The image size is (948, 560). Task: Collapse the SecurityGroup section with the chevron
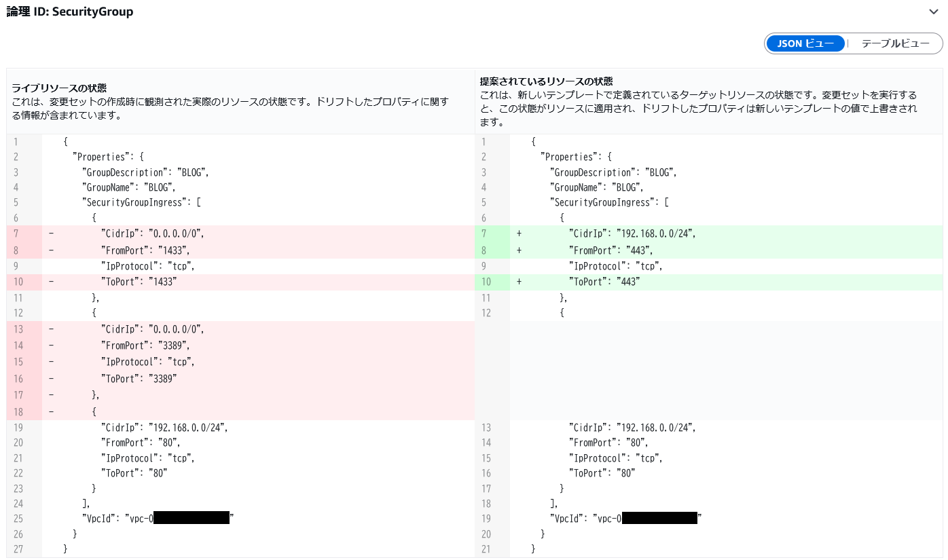pos(934,12)
